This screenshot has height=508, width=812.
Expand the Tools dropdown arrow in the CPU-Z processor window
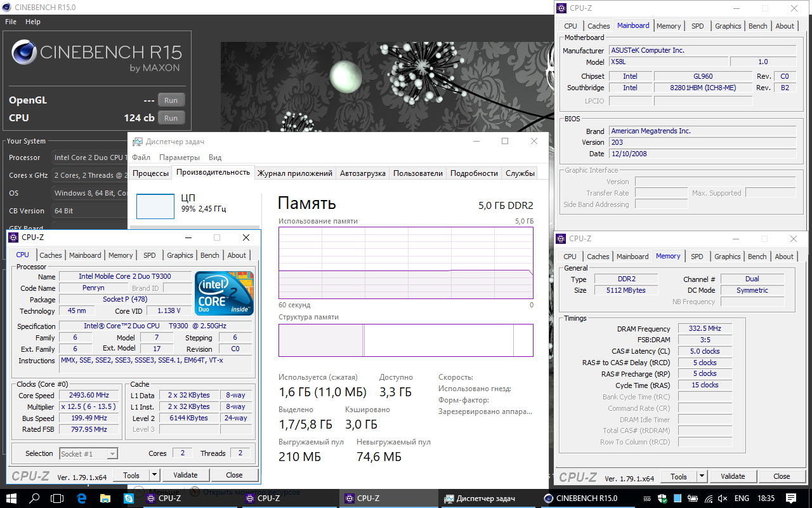point(154,475)
